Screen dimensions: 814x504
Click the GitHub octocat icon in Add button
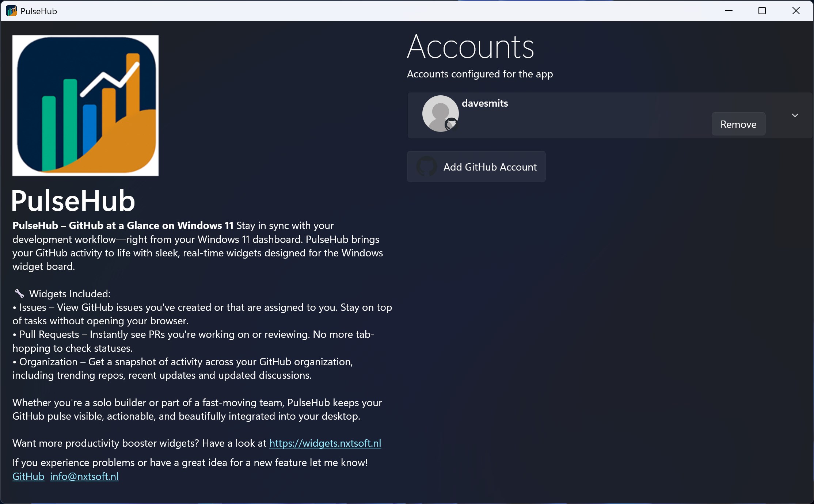426,167
